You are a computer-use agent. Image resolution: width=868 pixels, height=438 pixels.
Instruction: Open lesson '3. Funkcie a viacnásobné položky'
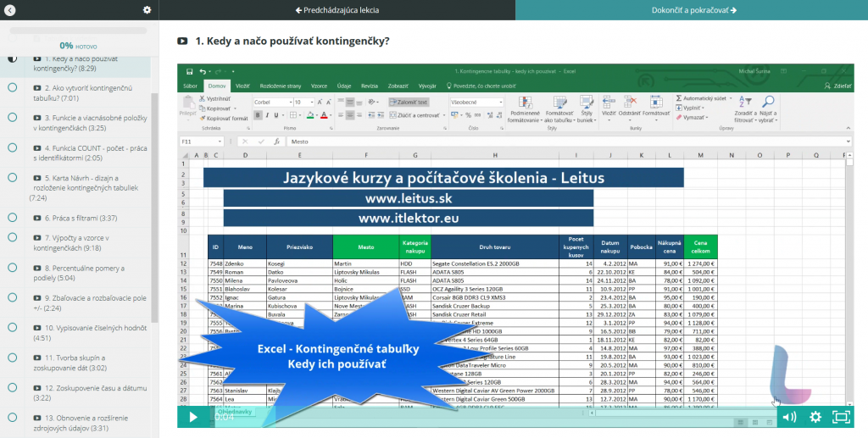click(x=90, y=123)
